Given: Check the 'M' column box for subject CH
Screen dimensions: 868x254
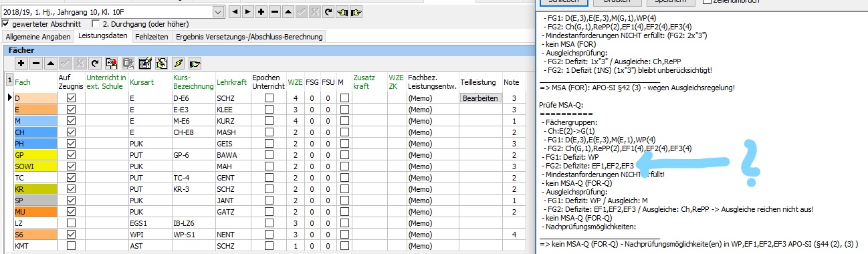Looking at the screenshot, I should [x=344, y=133].
